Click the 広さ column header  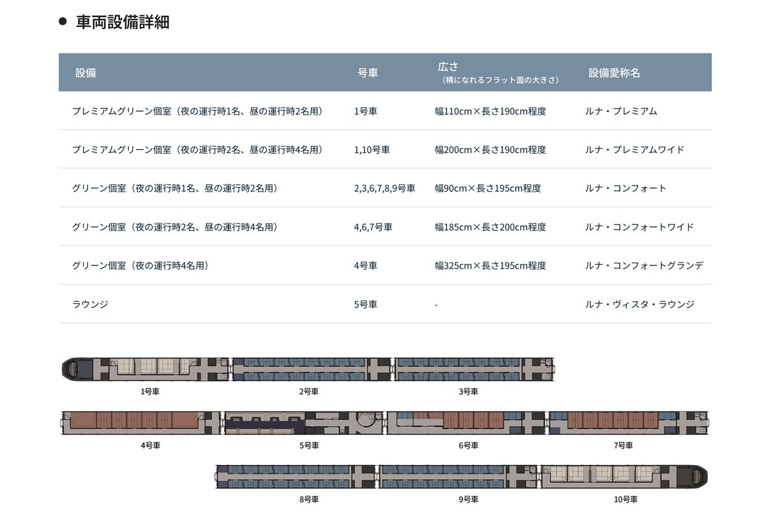(x=449, y=66)
